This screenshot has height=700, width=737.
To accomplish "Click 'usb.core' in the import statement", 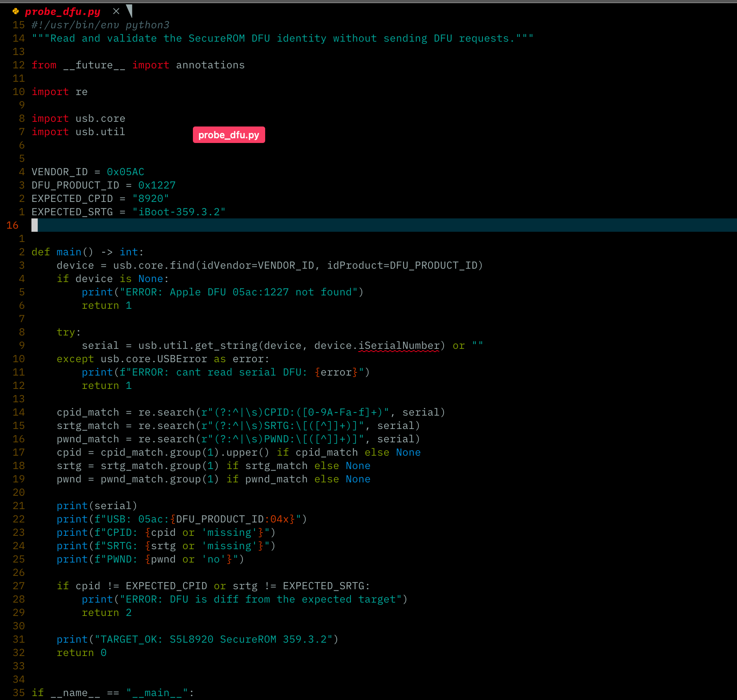I will point(100,119).
